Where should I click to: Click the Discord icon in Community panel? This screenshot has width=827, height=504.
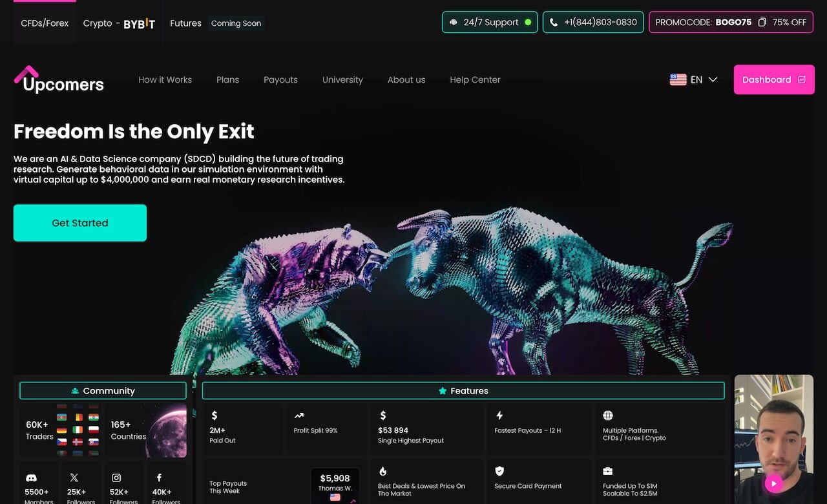31,478
